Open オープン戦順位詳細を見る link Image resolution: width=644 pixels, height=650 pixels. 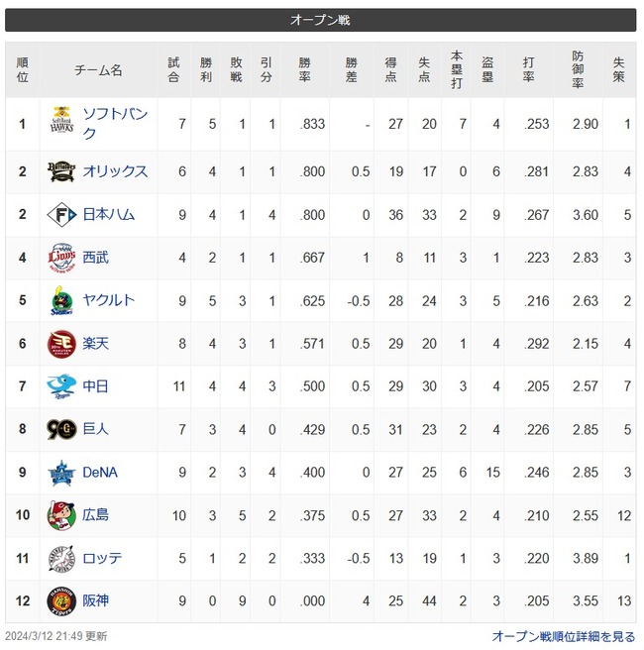564,637
